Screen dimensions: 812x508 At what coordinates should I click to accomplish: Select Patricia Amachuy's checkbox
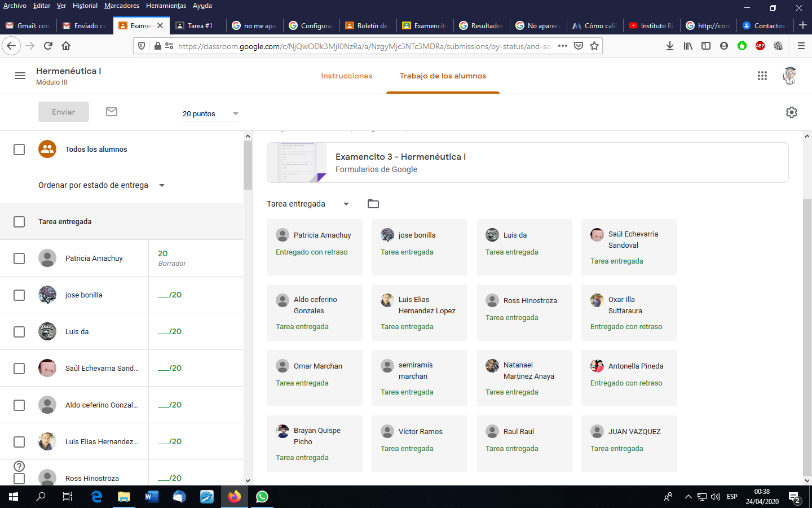[x=19, y=258]
